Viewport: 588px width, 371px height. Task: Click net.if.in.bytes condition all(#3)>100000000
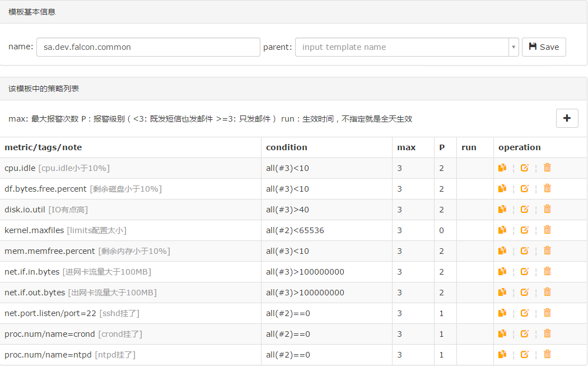pyautogui.click(x=305, y=272)
